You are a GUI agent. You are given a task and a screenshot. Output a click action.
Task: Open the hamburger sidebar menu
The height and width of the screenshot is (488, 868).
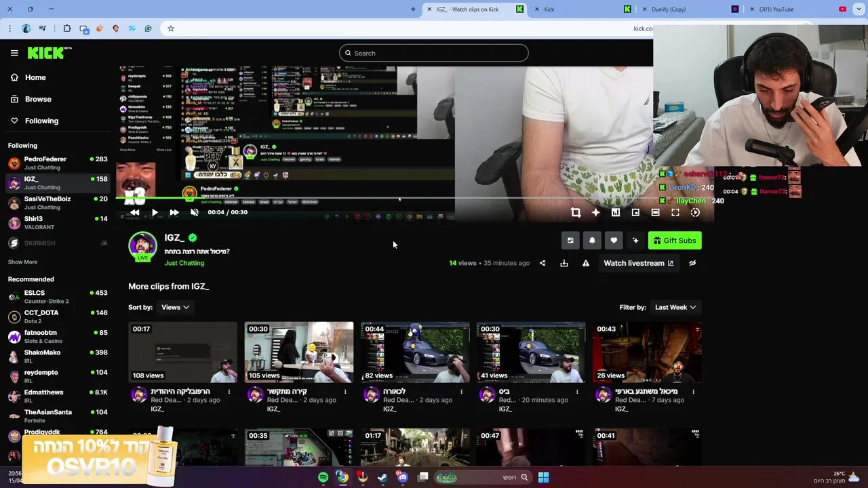pyautogui.click(x=14, y=53)
